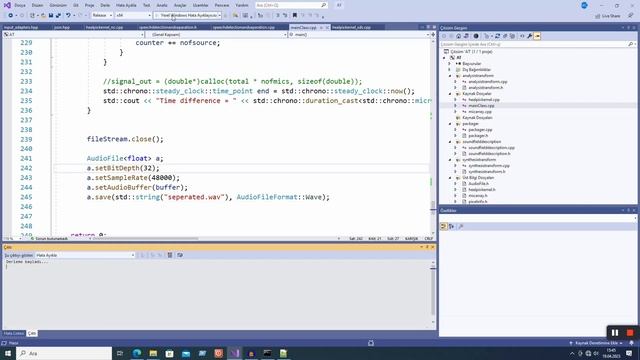The width and height of the screenshot is (640, 360).
Task: Click the Sync refresh icon in Solution Explorer
Action: pyautogui.click(x=497, y=36)
